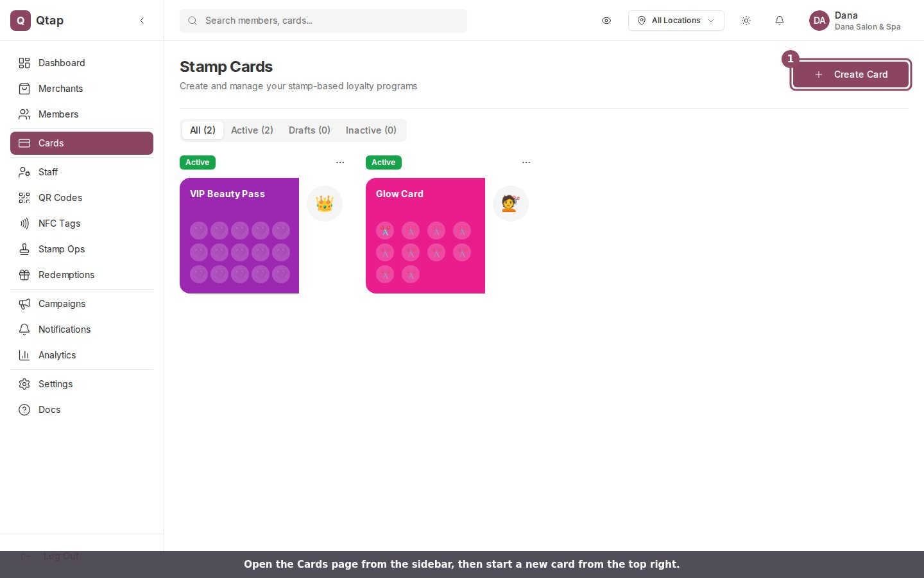Open the Staff page
Image resolution: width=924 pixels, height=578 pixels.
(81, 172)
